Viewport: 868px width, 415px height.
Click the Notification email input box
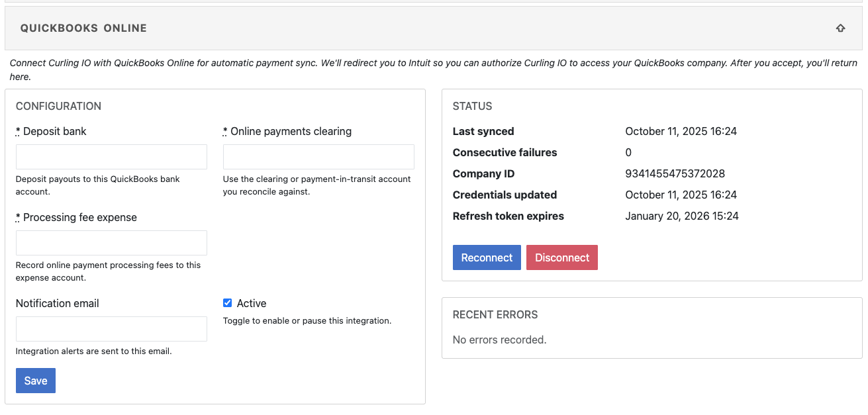(111, 329)
